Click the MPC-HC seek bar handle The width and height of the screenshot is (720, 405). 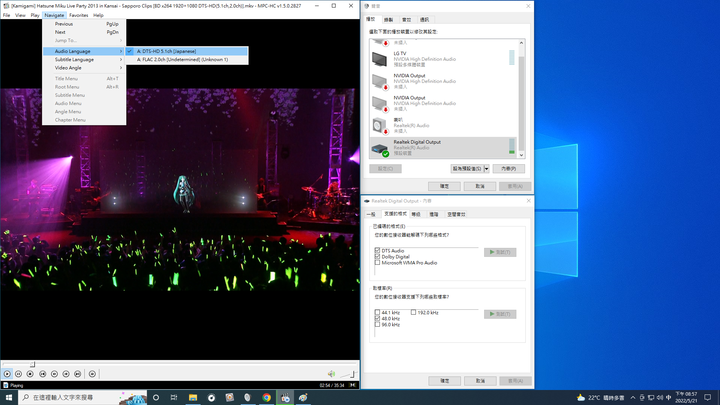tap(32, 365)
